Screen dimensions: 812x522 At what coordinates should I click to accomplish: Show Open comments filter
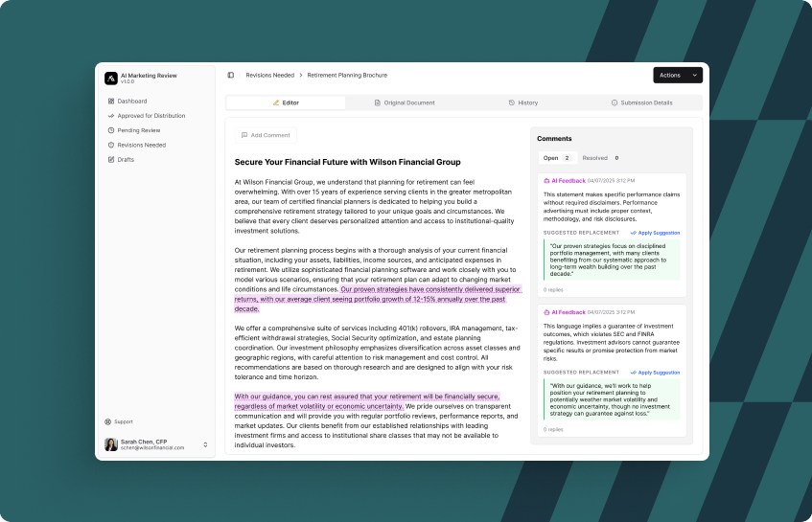pos(555,157)
